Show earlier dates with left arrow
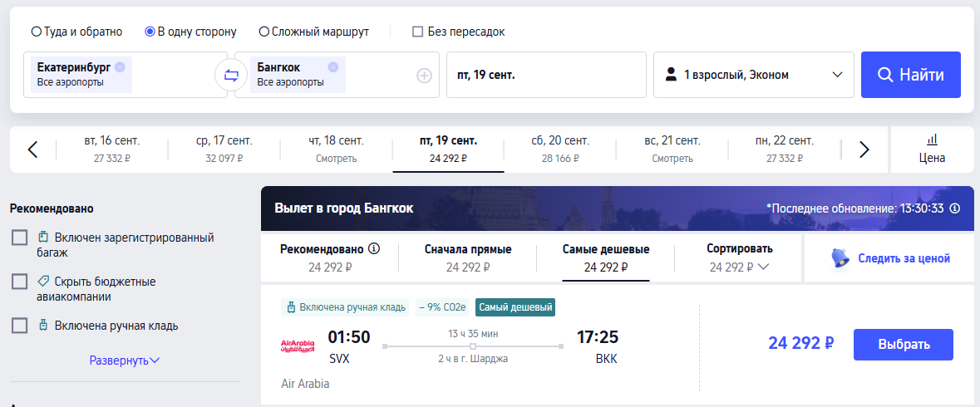The image size is (980, 407). pos(33,150)
